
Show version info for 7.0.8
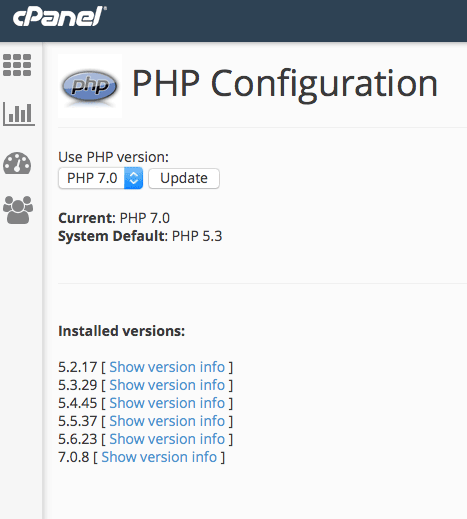pyautogui.click(x=159, y=457)
